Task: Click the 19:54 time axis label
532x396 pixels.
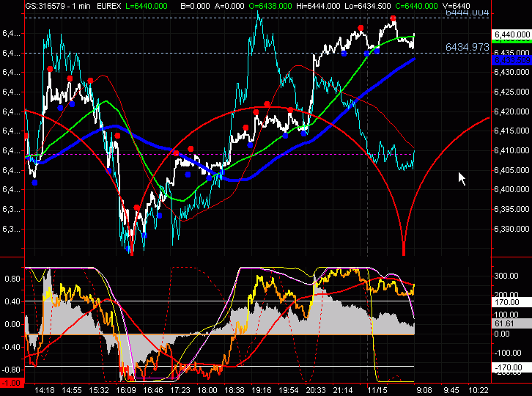Action: tap(289, 390)
